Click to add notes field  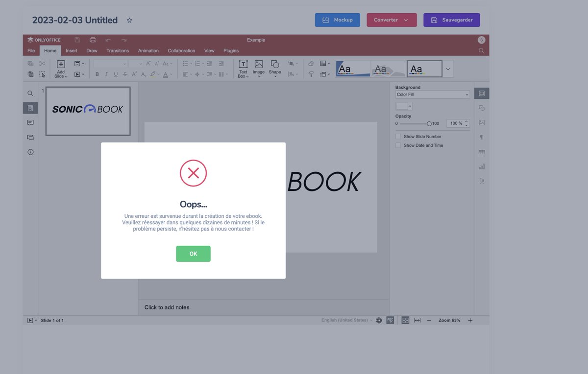click(x=264, y=307)
